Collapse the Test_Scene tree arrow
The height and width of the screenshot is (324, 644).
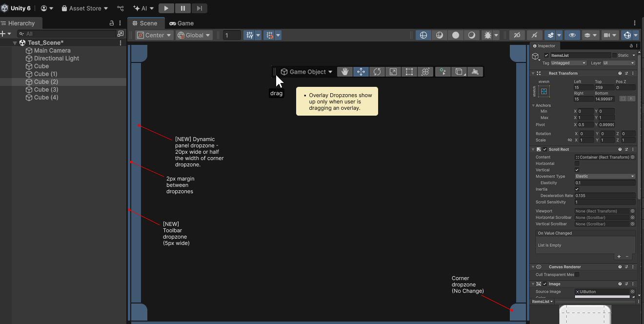[15, 43]
